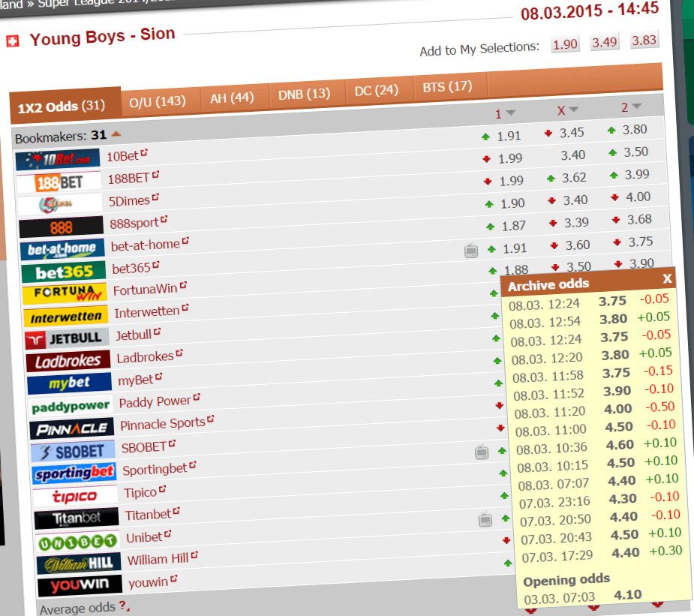
Task: Open the 10Bet bookmaker logo
Action: point(58,159)
